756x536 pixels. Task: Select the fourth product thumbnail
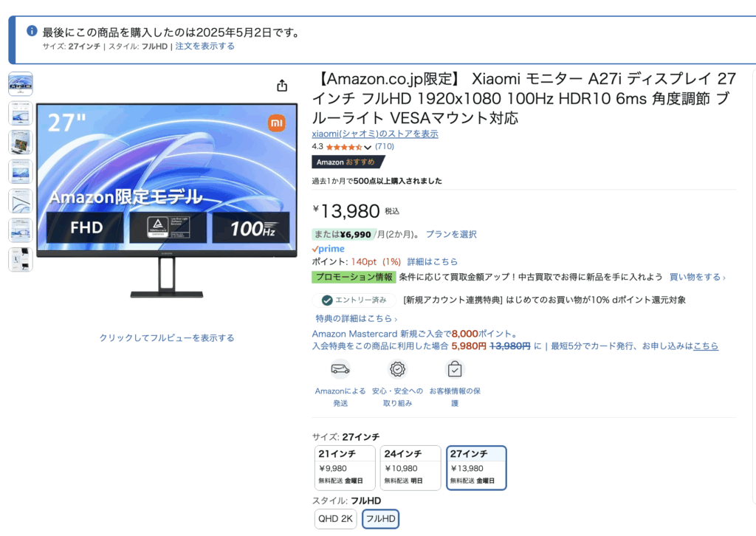point(21,171)
